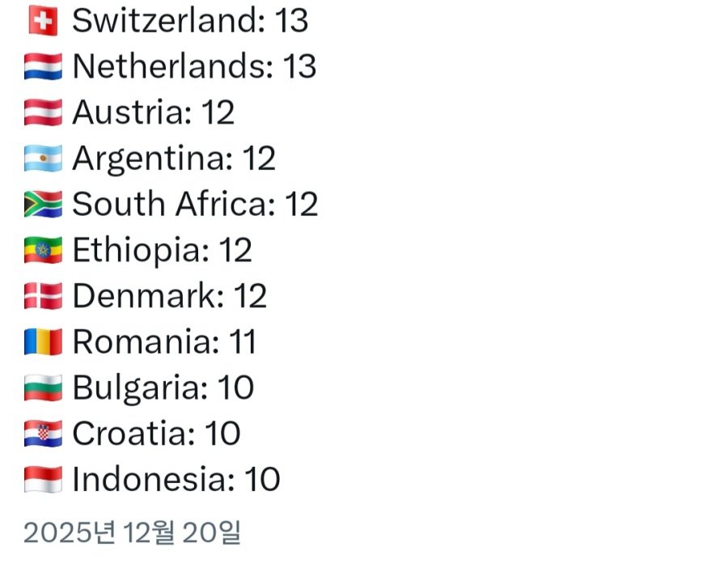
Task: Tap the Ethiopia flag emoji
Action: pyautogui.click(x=43, y=251)
